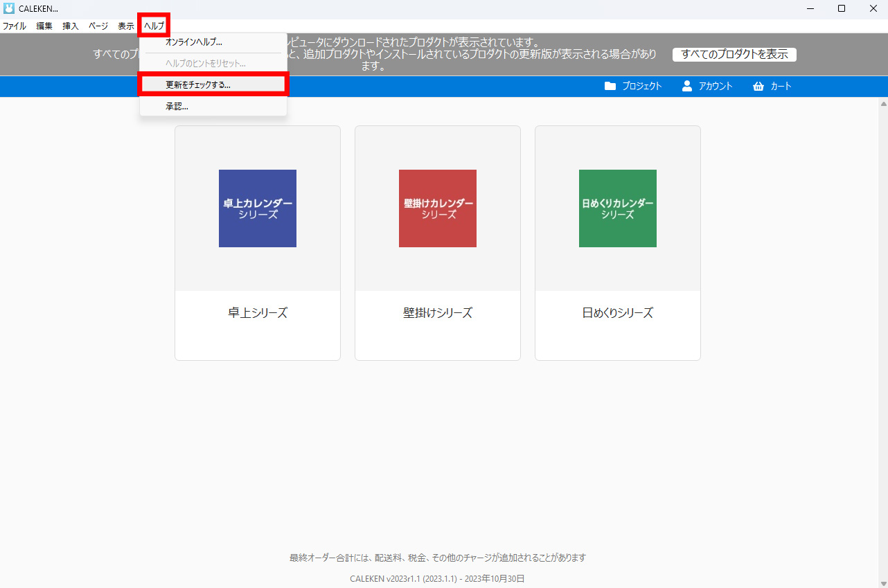The width and height of the screenshot is (888, 588).
Task: Click the 壁掛けシリーズ label
Action: (x=438, y=313)
